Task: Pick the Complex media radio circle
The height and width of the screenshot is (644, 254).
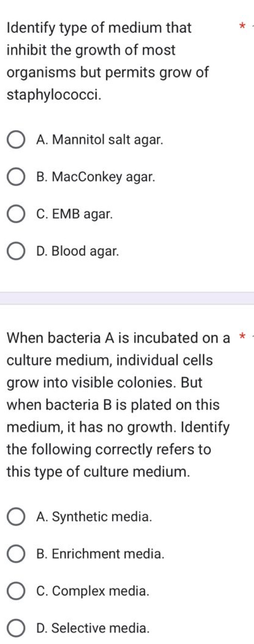Action: point(16,591)
